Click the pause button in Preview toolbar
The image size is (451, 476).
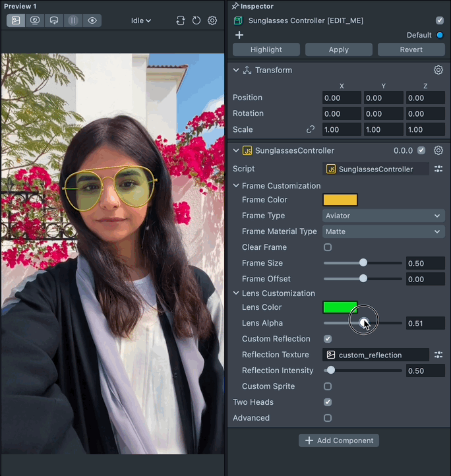[73, 20]
